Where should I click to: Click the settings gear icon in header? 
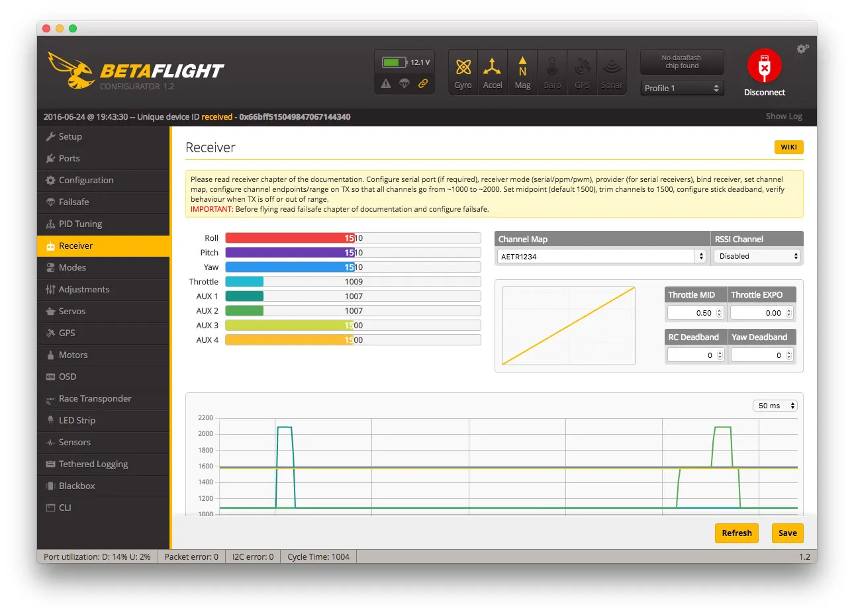(802, 49)
